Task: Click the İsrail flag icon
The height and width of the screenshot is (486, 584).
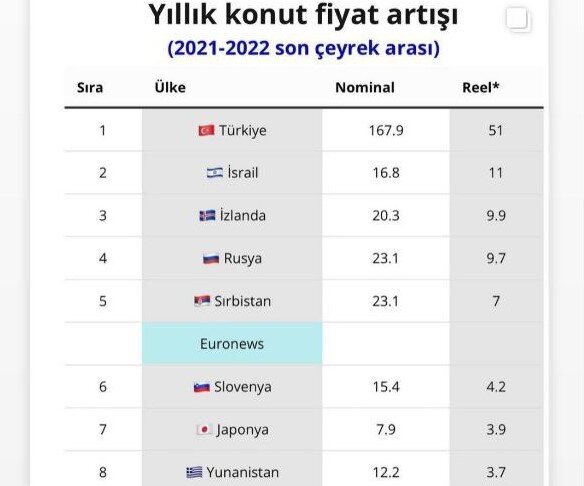Action: pos(215,173)
